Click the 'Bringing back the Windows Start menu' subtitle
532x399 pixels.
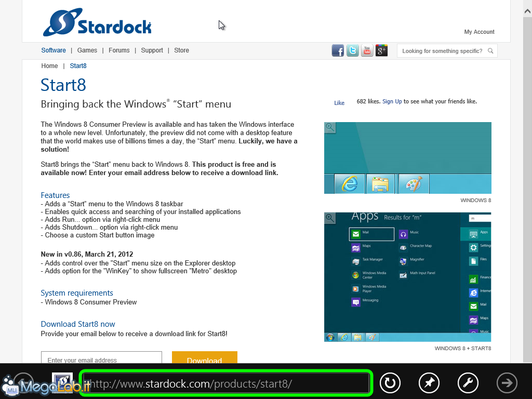(x=136, y=104)
